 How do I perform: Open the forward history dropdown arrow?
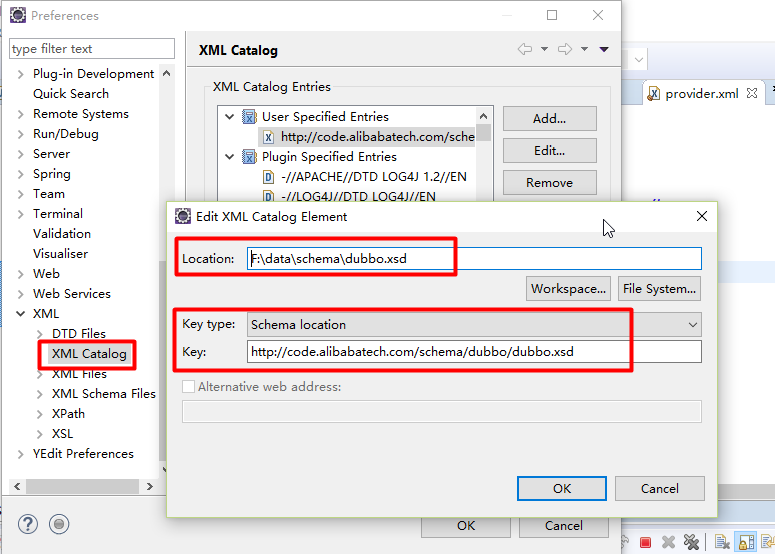584,49
